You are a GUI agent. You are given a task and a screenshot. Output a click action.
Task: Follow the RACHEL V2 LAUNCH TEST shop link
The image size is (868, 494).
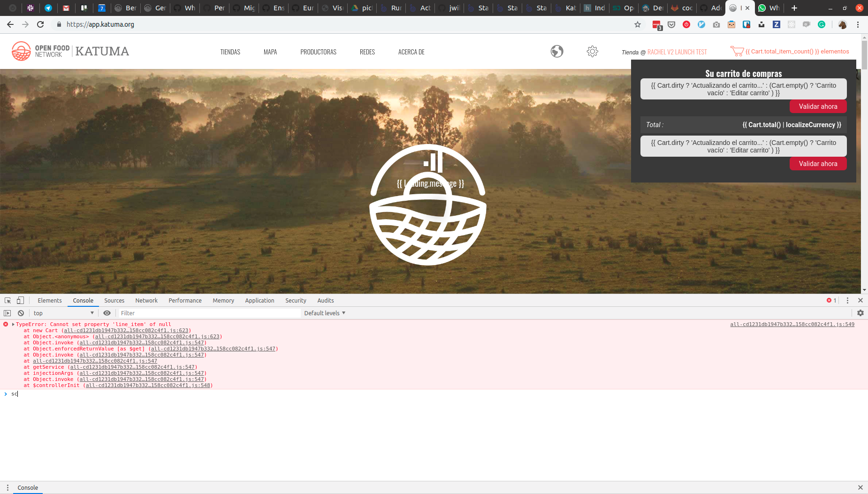point(677,52)
